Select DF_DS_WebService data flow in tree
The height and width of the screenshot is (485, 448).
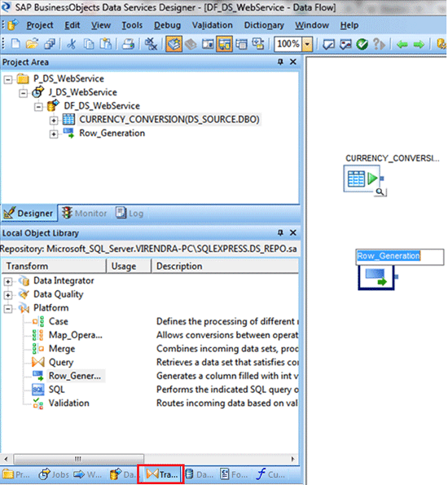click(x=102, y=106)
